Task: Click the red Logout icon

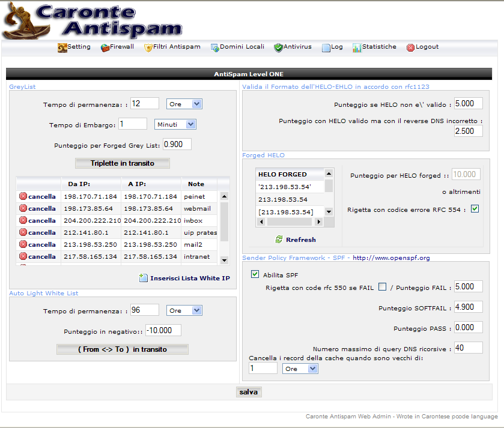Action: click(411, 47)
